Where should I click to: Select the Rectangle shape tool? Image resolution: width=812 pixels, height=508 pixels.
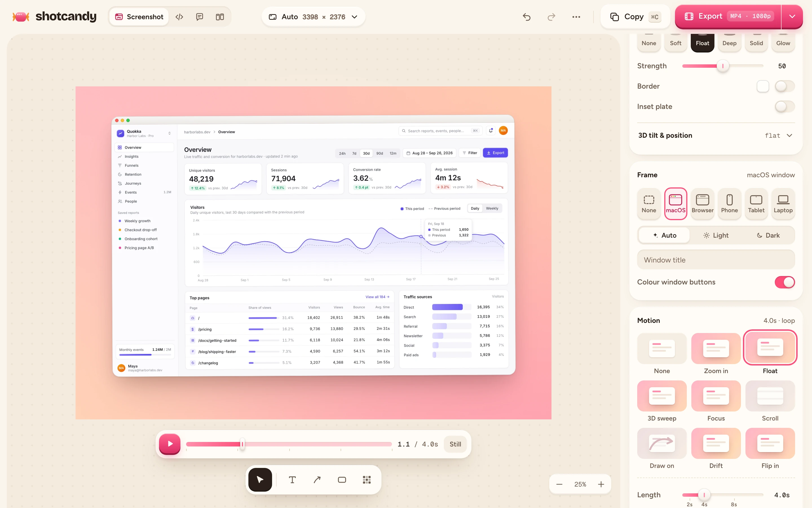[342, 479]
